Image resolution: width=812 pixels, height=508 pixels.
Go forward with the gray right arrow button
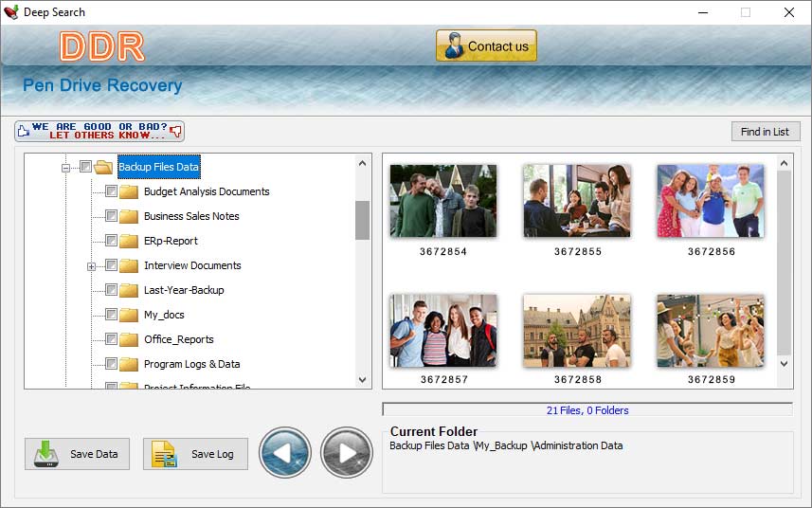(x=347, y=453)
